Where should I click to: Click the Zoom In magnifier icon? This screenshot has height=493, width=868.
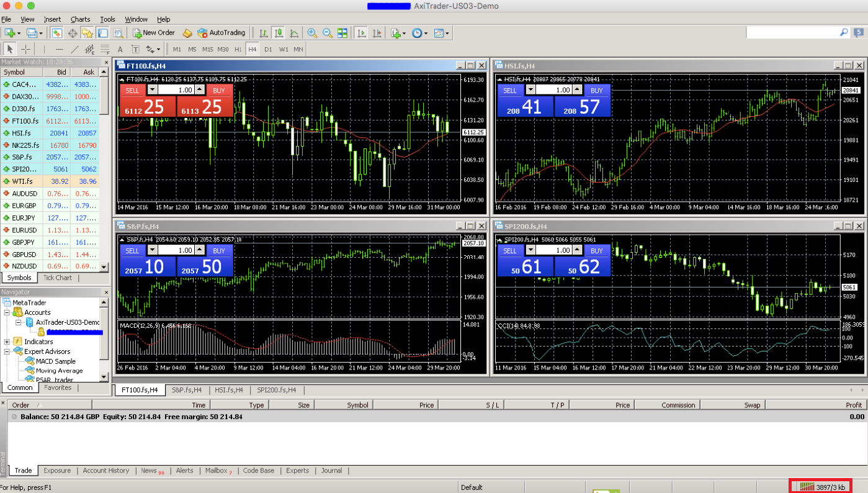click(312, 33)
